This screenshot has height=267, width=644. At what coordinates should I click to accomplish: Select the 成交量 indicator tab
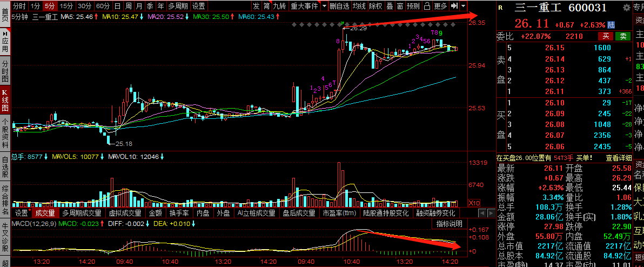click(x=45, y=213)
